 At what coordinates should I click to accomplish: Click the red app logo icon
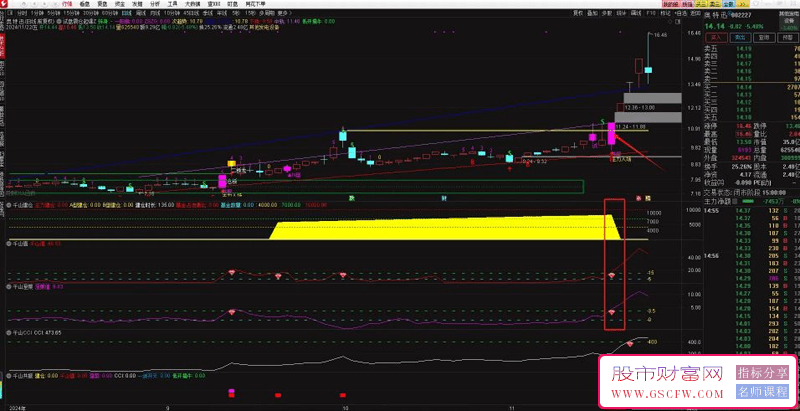tap(3, 3)
